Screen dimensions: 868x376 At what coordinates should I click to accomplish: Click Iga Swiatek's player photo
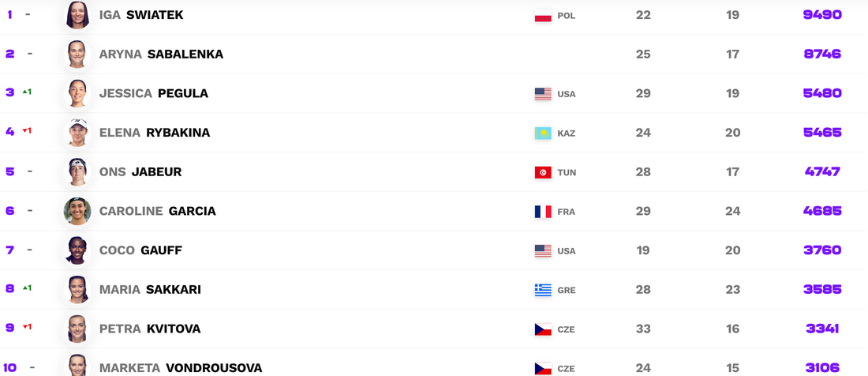click(77, 15)
